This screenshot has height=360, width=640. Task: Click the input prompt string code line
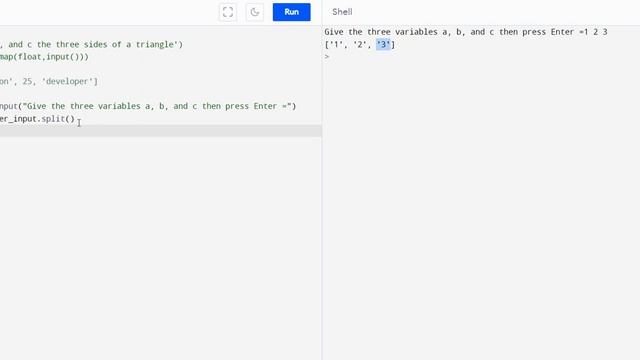pos(148,106)
